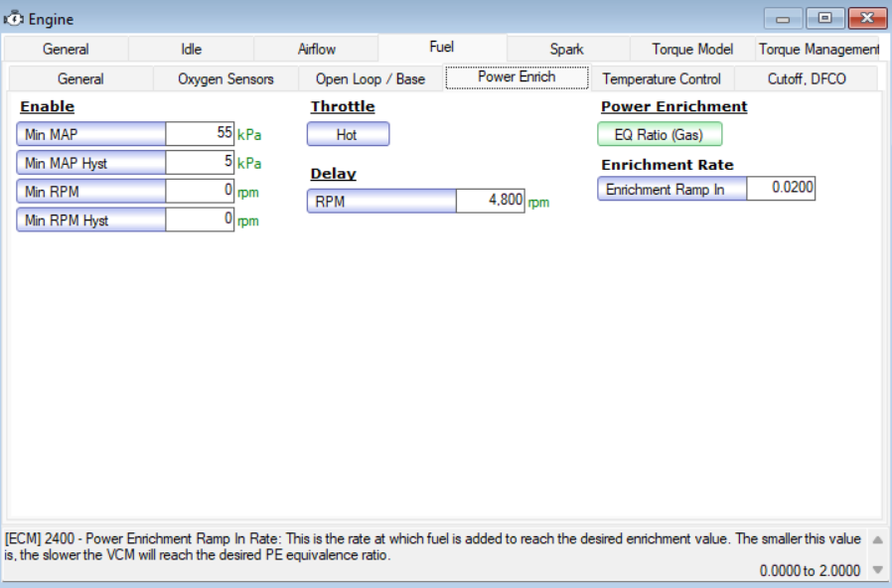Switch to the Idle tab
Viewport: 892px width, 588px height.
click(191, 49)
